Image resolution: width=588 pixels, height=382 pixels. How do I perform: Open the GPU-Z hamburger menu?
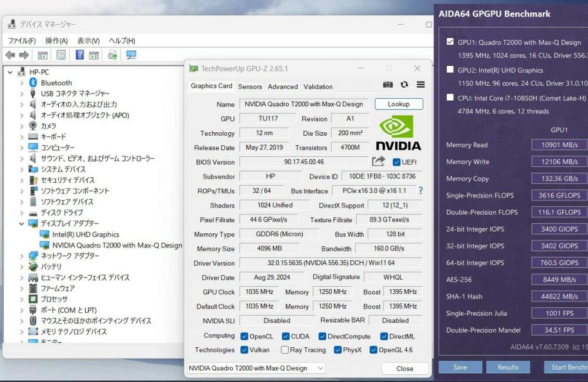pyautogui.click(x=421, y=85)
